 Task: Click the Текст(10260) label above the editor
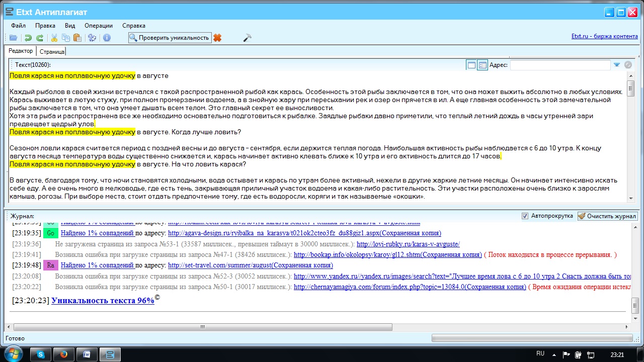click(x=33, y=65)
